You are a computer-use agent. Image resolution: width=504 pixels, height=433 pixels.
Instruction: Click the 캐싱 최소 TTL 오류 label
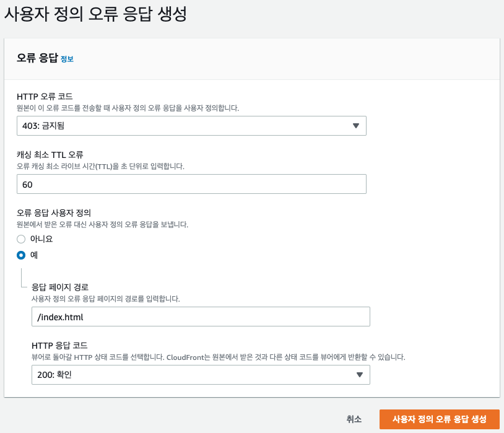point(50,154)
